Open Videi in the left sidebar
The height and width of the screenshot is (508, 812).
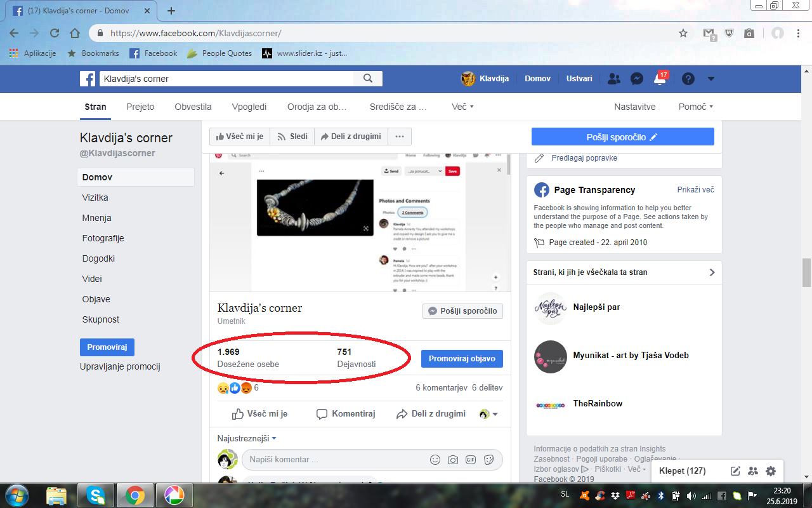pyautogui.click(x=92, y=279)
